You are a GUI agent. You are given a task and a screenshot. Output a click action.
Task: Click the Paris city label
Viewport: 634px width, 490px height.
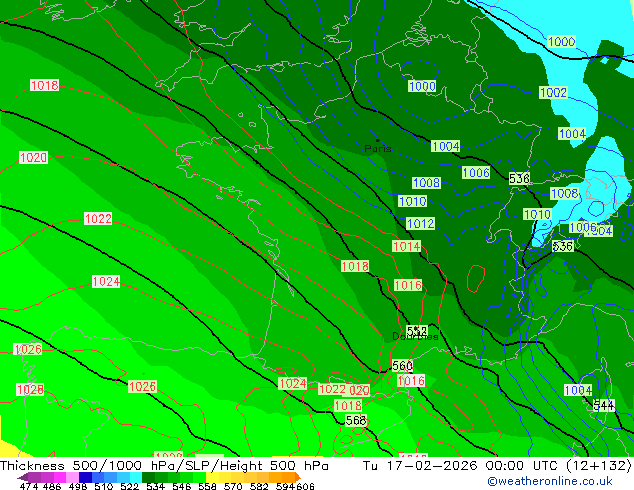[378, 148]
